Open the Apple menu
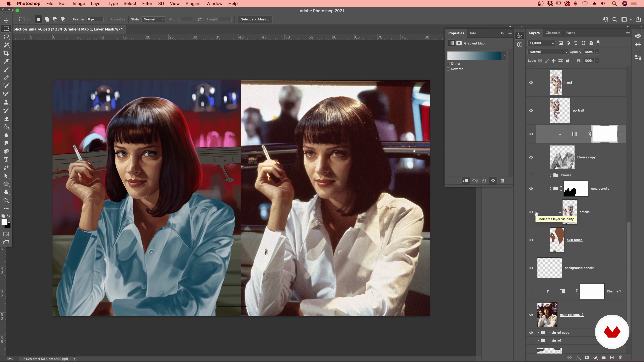The image size is (644, 362). [x=9, y=4]
